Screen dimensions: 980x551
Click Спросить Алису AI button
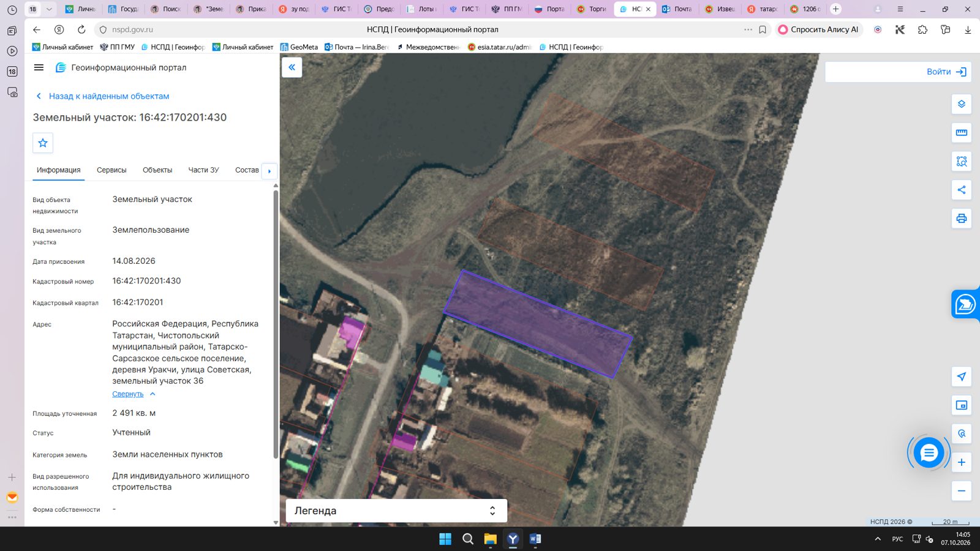click(x=818, y=29)
